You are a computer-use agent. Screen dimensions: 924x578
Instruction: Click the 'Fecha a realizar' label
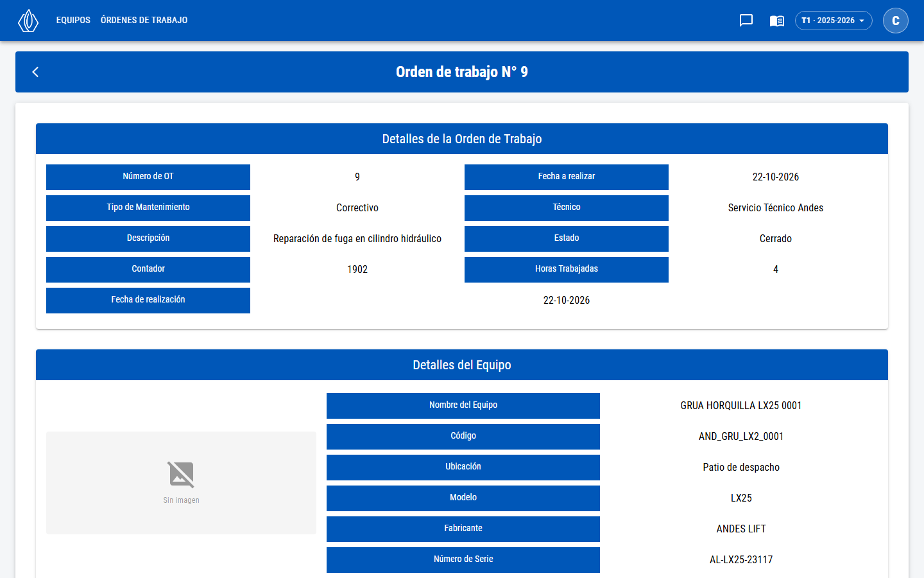(x=567, y=177)
